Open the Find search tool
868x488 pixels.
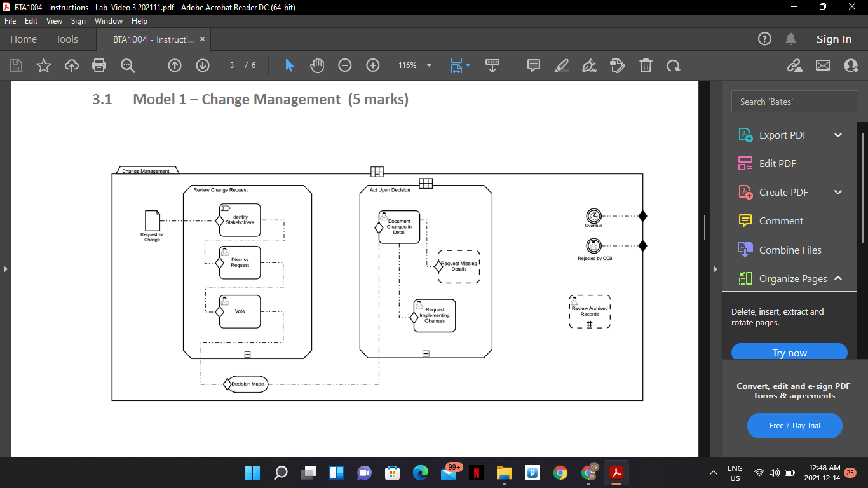click(128, 65)
